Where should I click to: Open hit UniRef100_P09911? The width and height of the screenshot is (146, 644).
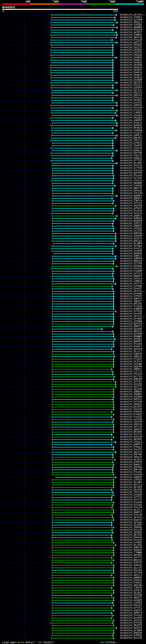pyautogui.click(x=131, y=18)
